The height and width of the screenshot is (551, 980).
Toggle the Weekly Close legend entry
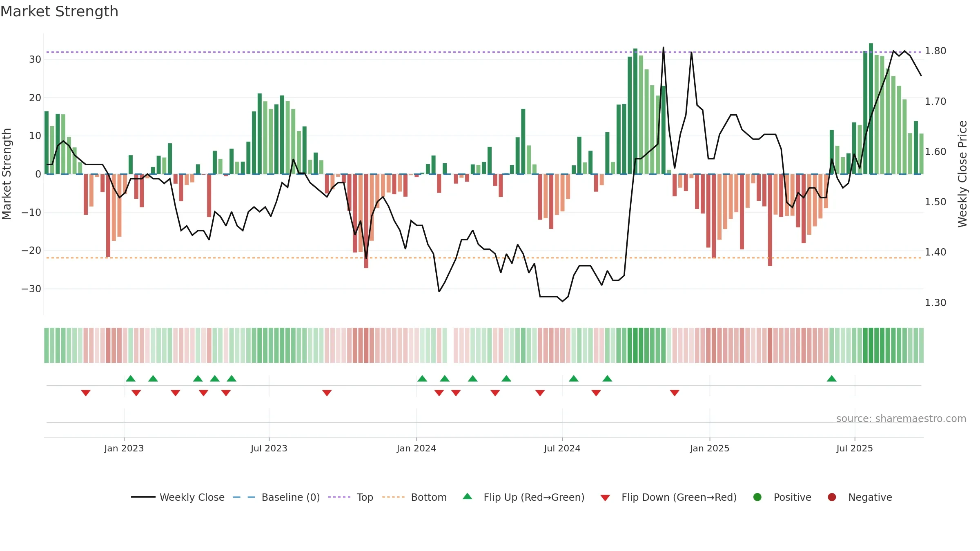[178, 497]
